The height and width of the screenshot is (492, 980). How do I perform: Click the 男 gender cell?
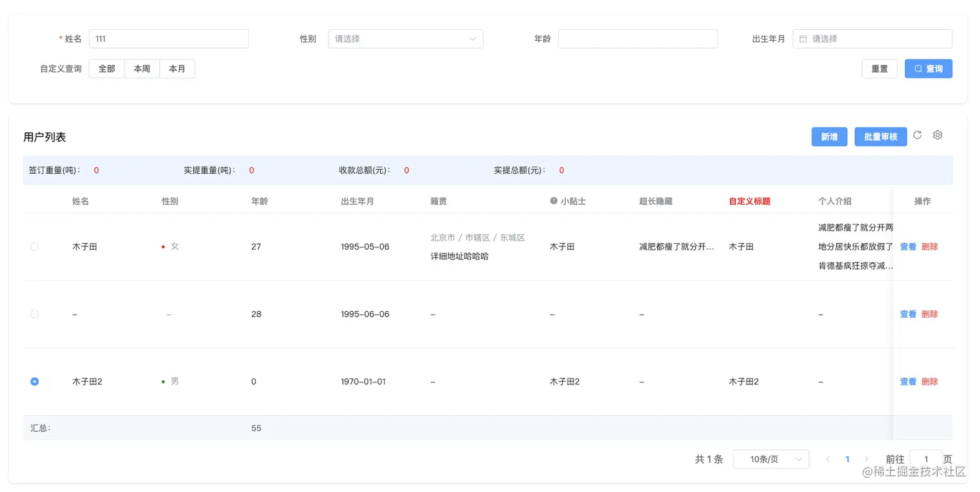(x=174, y=381)
